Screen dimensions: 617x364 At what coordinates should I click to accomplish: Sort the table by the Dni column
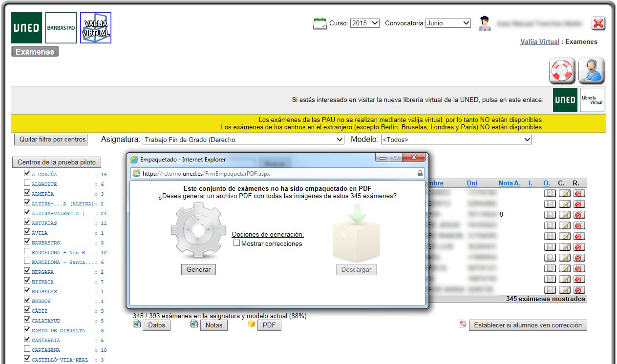471,183
